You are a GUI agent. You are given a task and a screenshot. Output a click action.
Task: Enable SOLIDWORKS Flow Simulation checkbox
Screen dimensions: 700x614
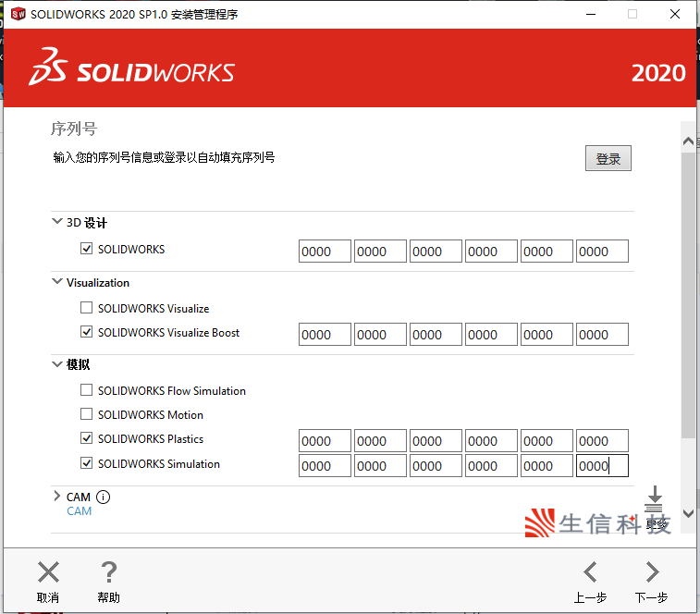point(86,390)
